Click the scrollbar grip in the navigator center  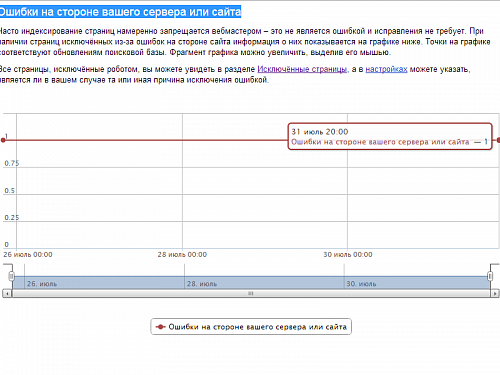(x=251, y=294)
